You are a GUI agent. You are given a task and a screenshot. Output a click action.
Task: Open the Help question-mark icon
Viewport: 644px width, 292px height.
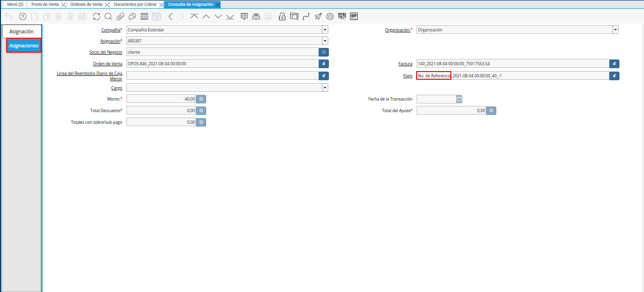23,16
